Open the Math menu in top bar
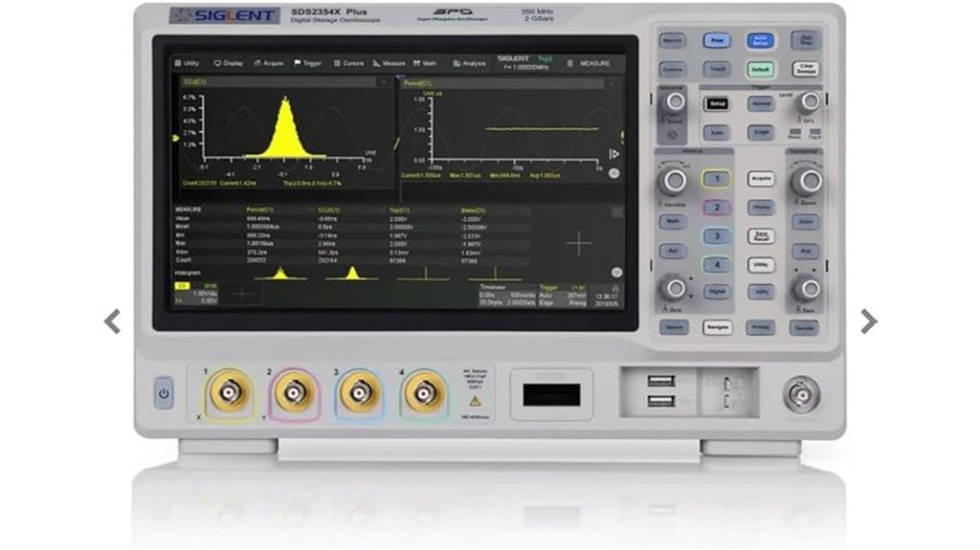This screenshot has height=550, width=980. click(424, 63)
